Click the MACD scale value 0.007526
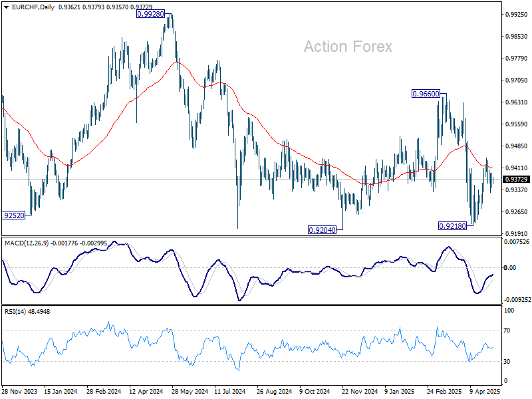Viewport: 532px width, 399px height. pos(517,242)
